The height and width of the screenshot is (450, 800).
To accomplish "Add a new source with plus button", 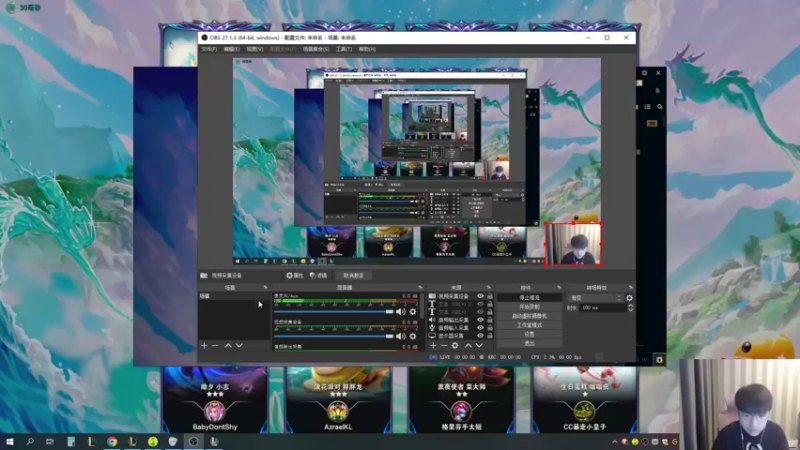I will pyautogui.click(x=433, y=345).
